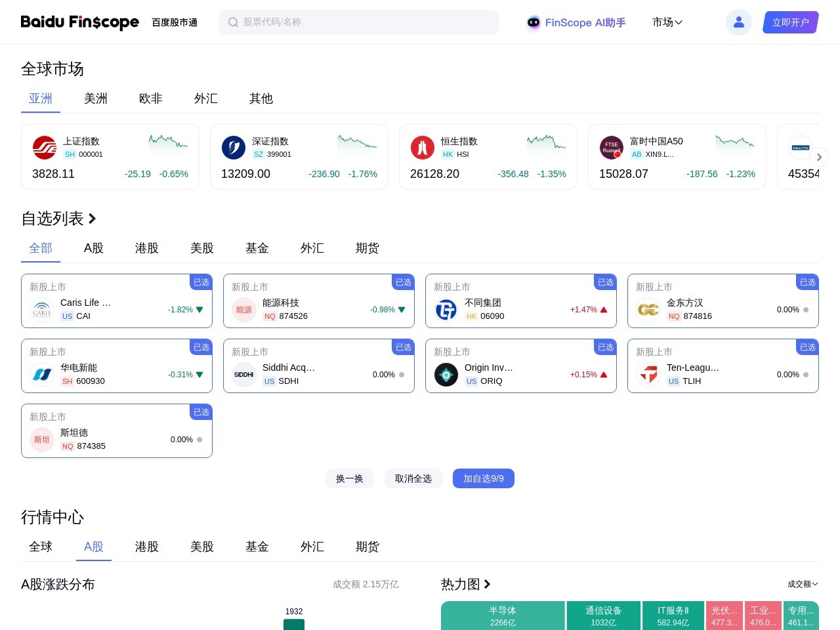Click the 半导体 heatmap tile
The image size is (840, 630).
[503, 616]
